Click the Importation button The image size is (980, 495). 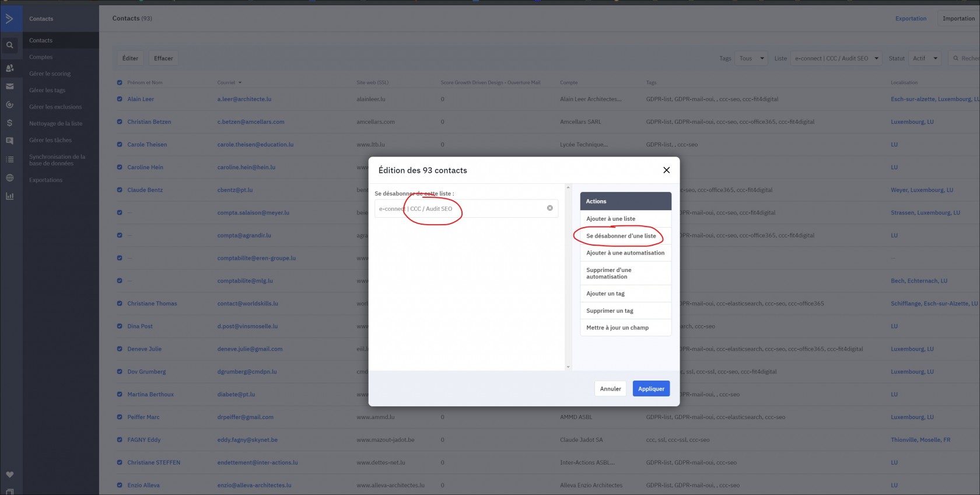click(x=958, y=19)
